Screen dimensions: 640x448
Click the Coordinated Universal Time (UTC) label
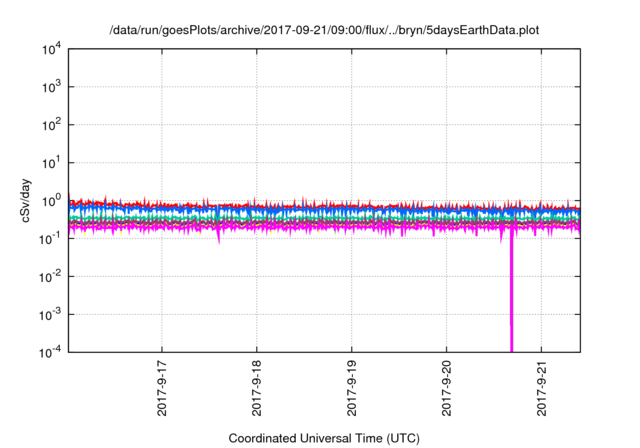tap(324, 438)
